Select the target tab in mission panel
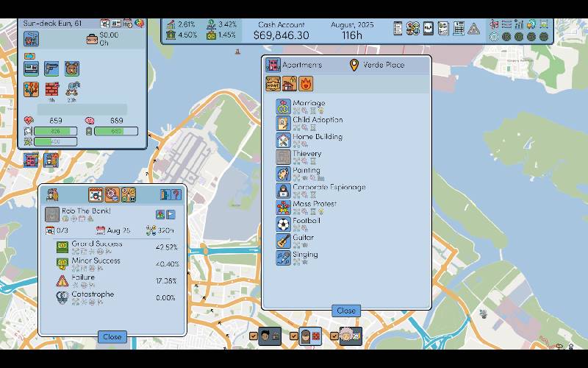Image resolution: width=588 pixels, height=368 pixels. 112,194
